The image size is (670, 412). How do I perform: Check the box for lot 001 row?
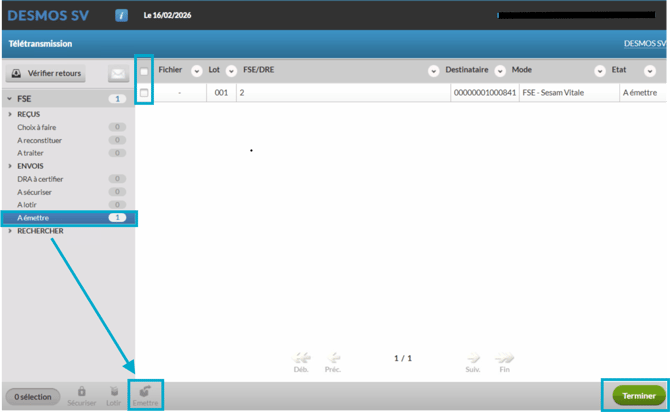[x=144, y=93]
